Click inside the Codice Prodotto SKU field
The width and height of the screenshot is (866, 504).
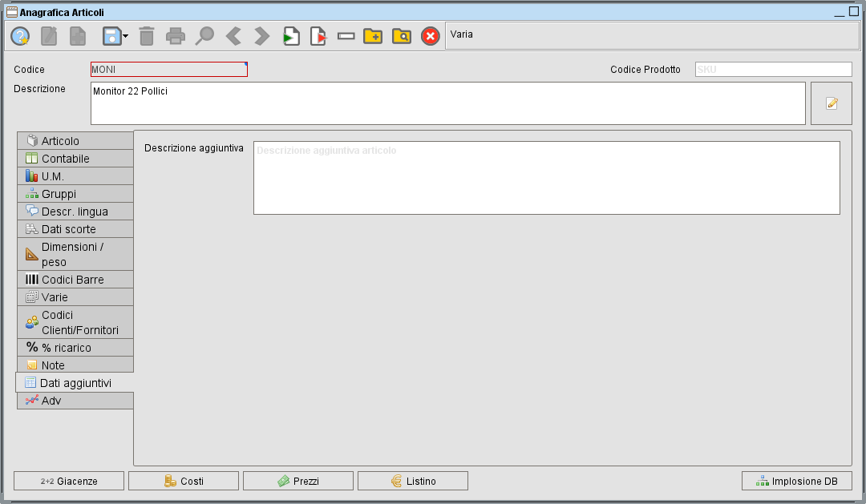click(772, 69)
